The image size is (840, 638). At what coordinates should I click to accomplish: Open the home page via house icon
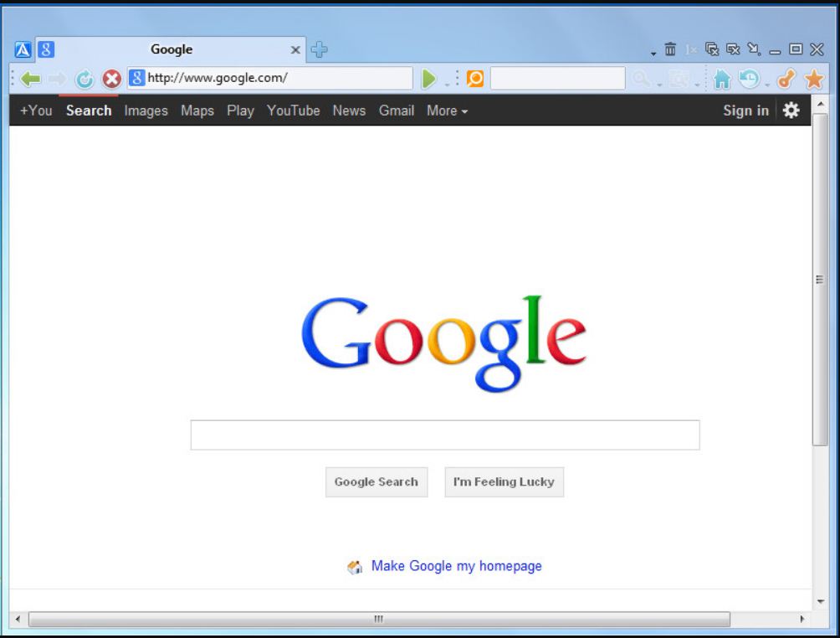(721, 80)
